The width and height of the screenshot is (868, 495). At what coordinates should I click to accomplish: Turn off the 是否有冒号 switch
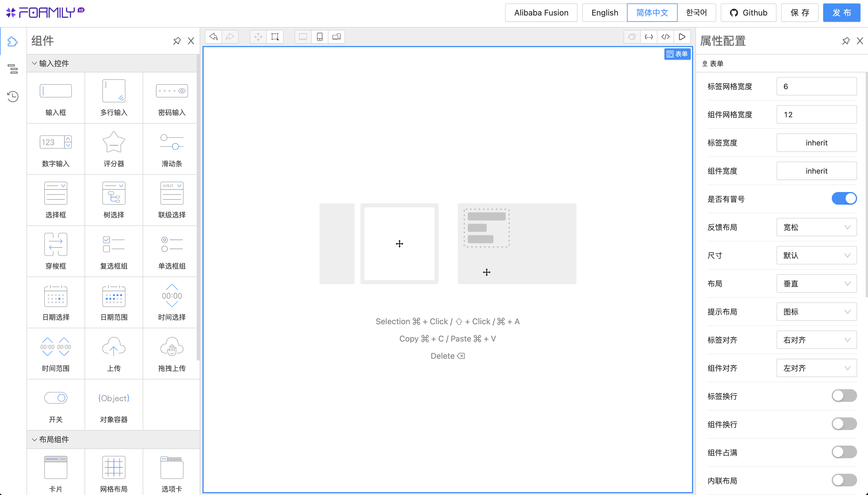(x=844, y=199)
